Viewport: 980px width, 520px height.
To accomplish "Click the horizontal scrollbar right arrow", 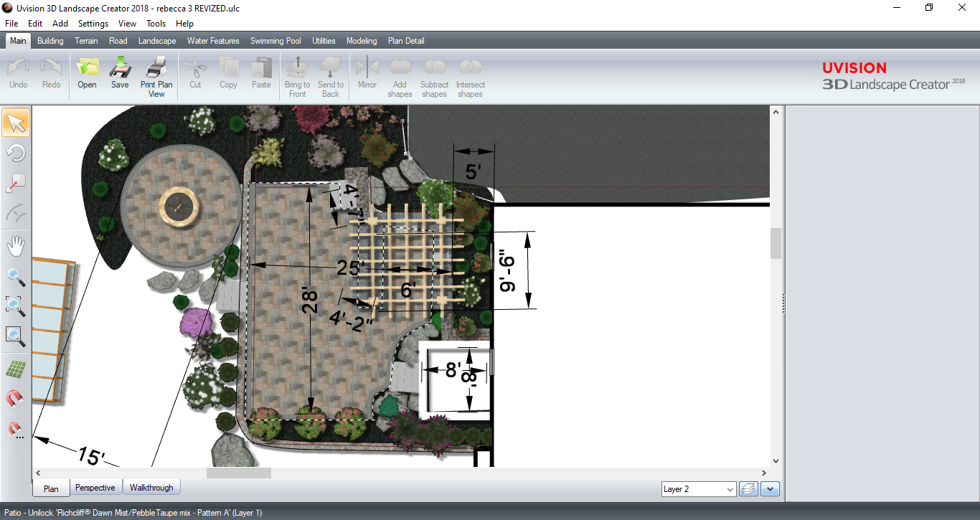I will click(765, 473).
